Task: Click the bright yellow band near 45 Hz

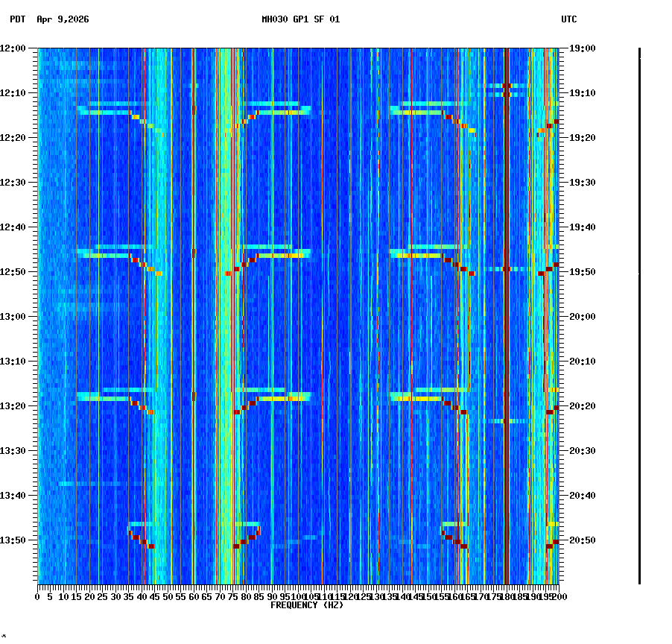Action: pos(156,298)
